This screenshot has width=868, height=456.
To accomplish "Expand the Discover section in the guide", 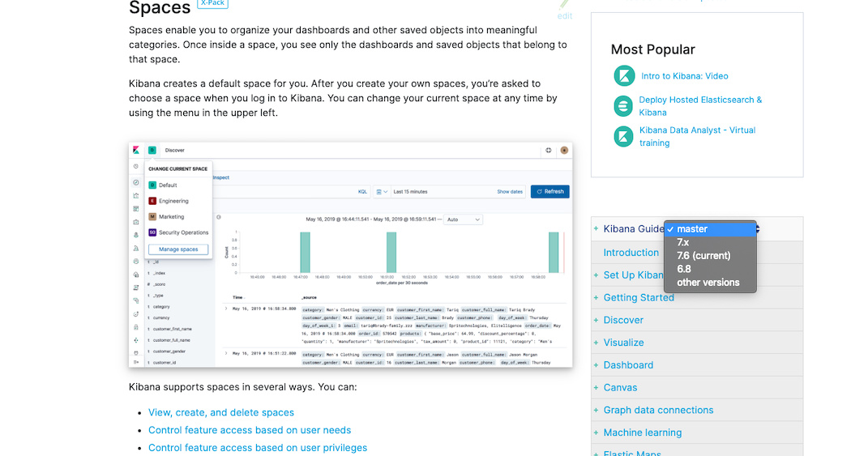I will click(596, 320).
